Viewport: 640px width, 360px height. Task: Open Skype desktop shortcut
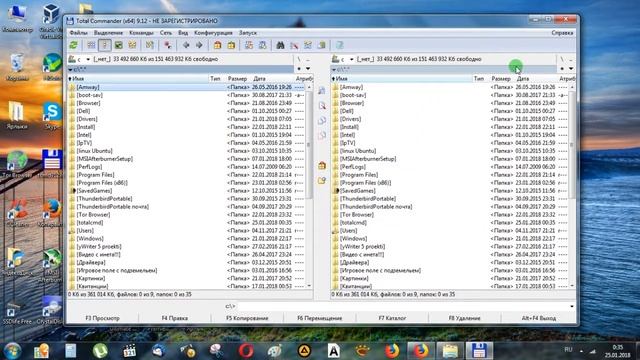pyautogui.click(x=52, y=116)
